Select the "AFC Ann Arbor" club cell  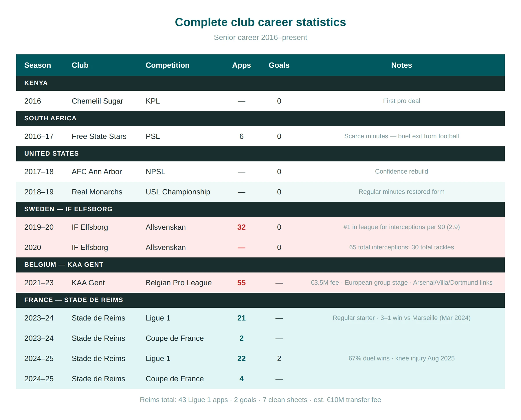(x=97, y=172)
